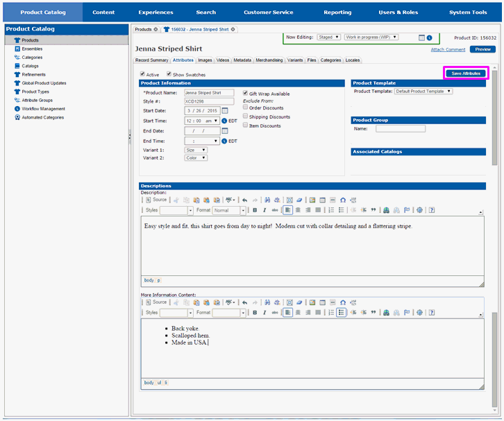Click Strikethrough in the Description editor toolbar
This screenshot has height=421, width=504.
(x=275, y=210)
